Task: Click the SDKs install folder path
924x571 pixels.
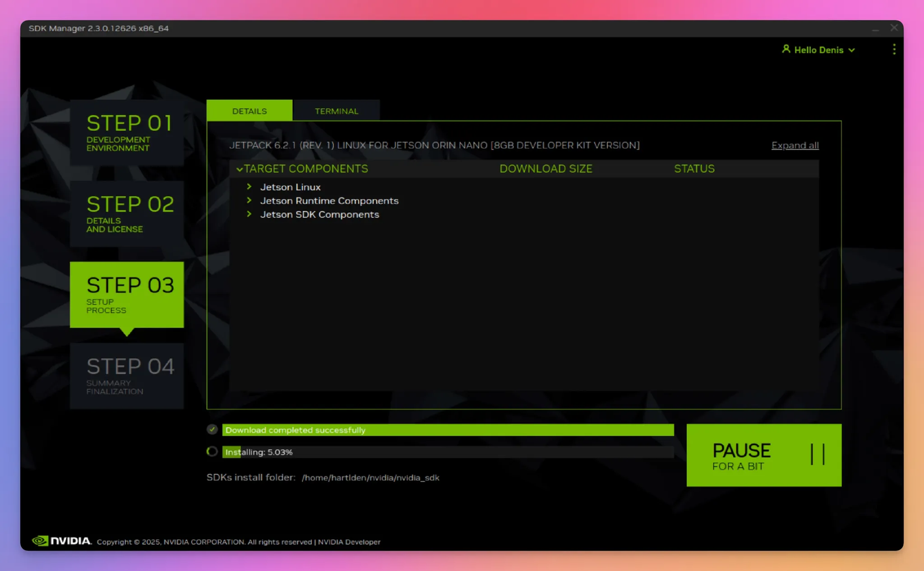Action: [x=370, y=477]
